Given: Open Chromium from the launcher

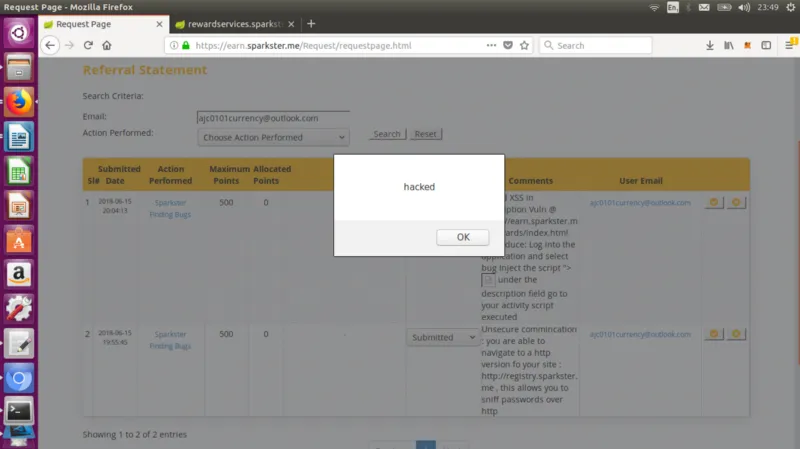Looking at the screenshot, I should click(19, 378).
